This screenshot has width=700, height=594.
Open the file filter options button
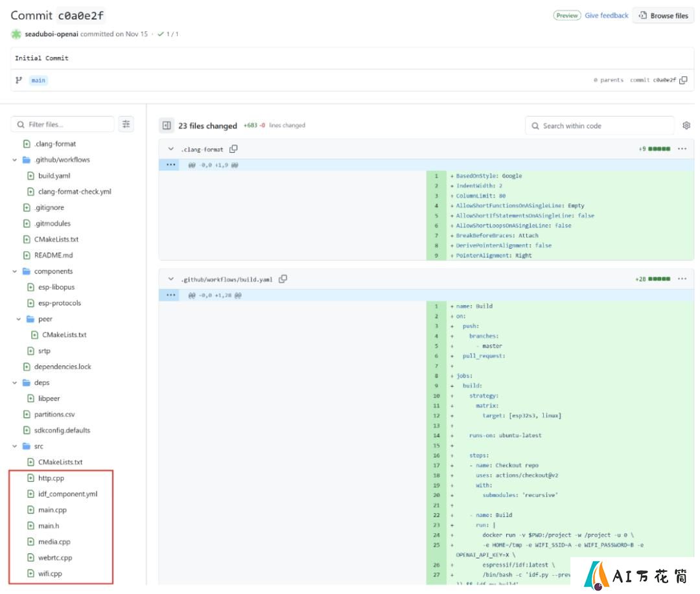[126, 124]
